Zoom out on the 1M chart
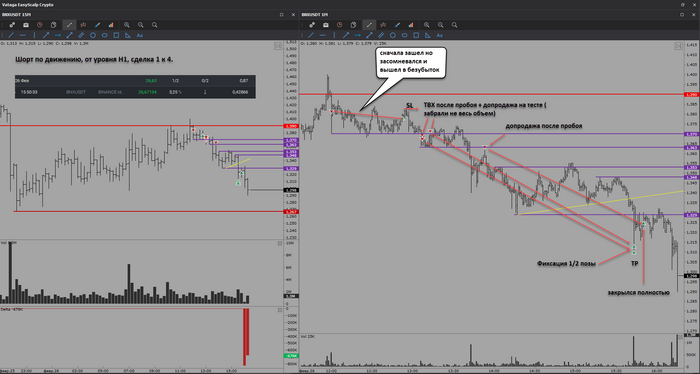 tap(441, 25)
